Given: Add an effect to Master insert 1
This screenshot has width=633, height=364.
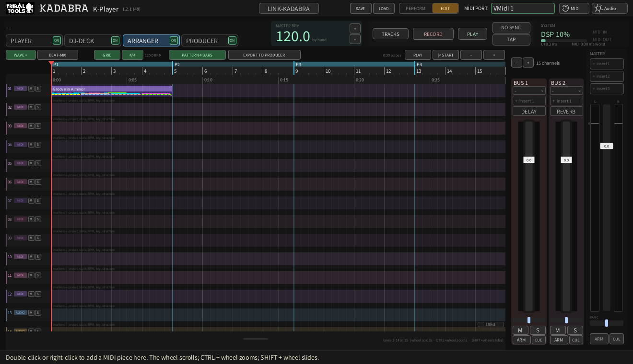Looking at the screenshot, I should [x=607, y=64].
